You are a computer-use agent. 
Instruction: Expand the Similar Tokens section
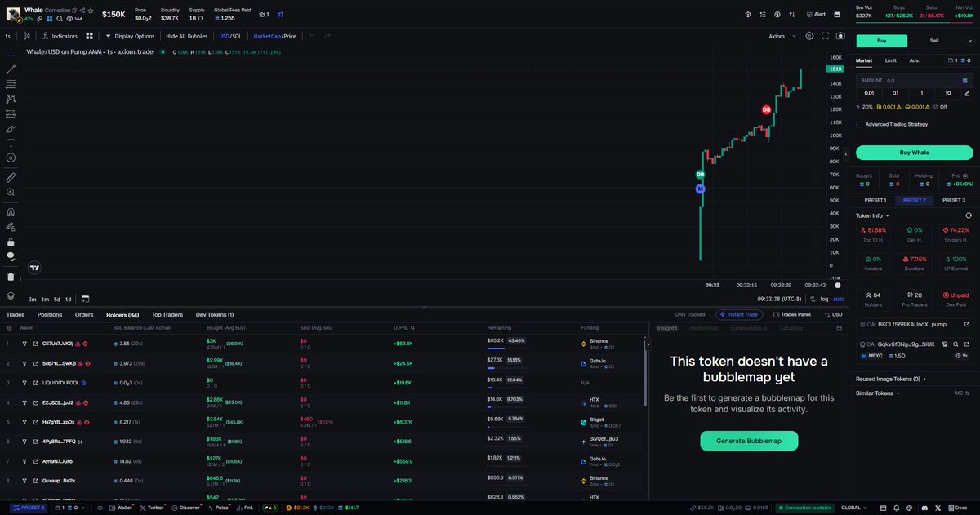[x=877, y=393]
